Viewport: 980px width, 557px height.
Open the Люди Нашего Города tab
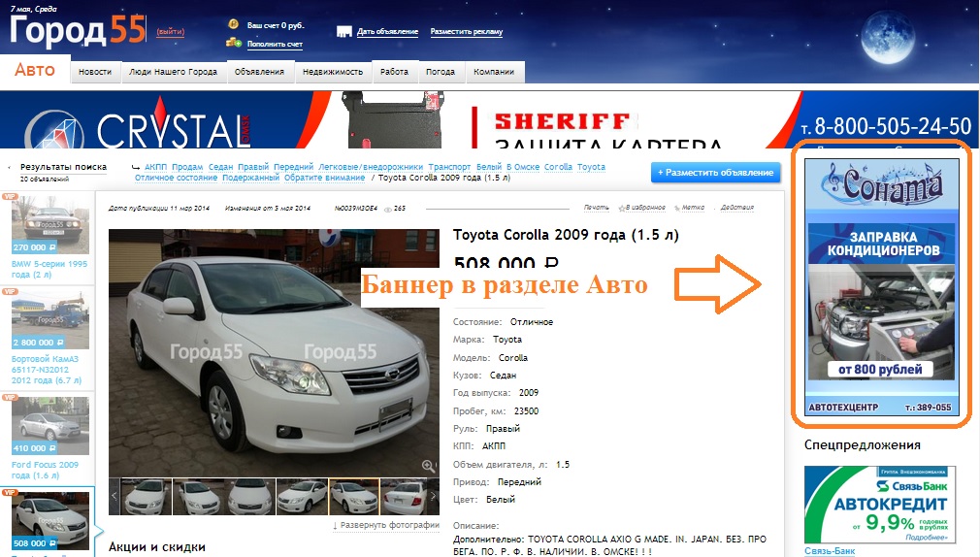[173, 72]
